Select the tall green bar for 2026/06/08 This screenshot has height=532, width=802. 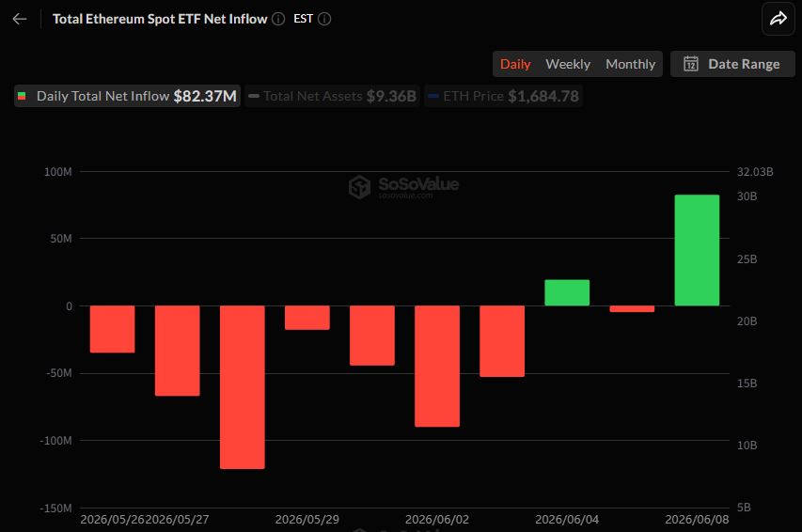[x=697, y=250]
